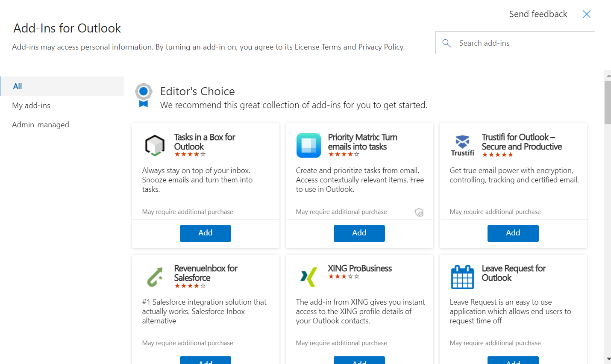Open the Privacy Policy link

[x=380, y=47]
